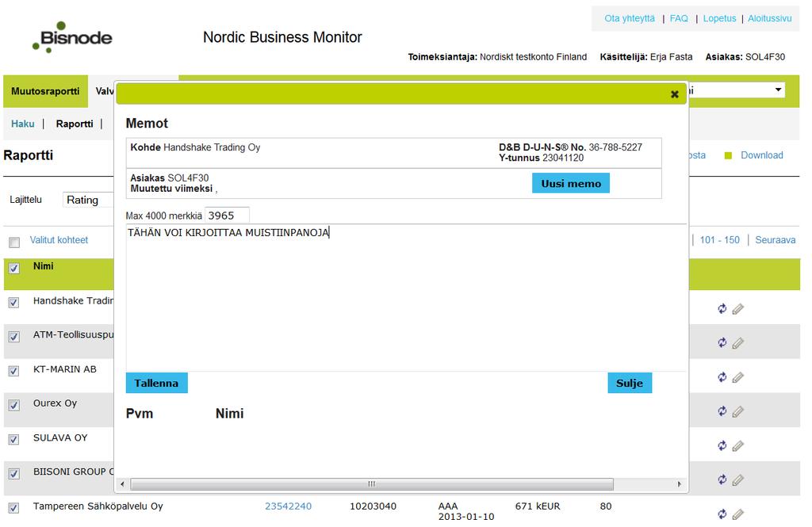Image resolution: width=812 pixels, height=527 pixels.
Task: Click Sulje to close memo dialog
Action: (629, 383)
